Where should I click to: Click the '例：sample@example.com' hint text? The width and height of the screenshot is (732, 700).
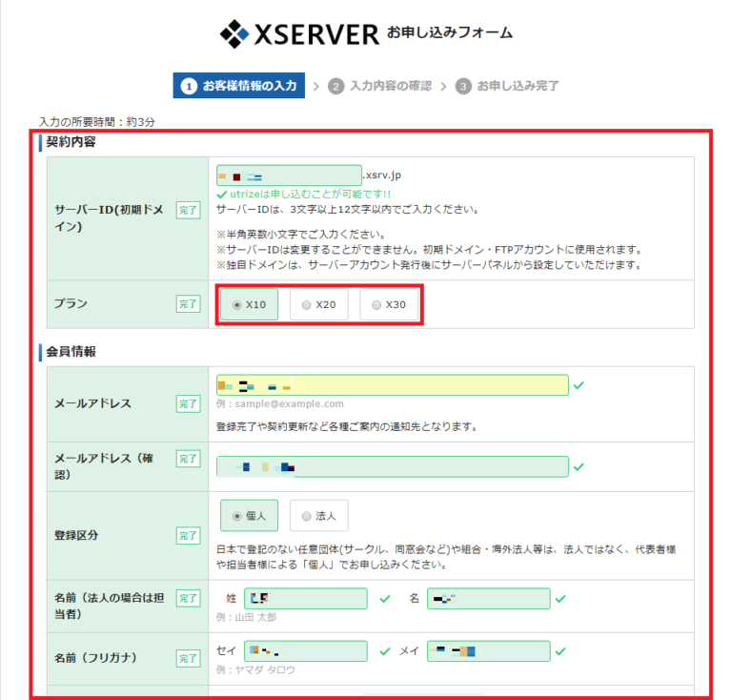coord(280,404)
